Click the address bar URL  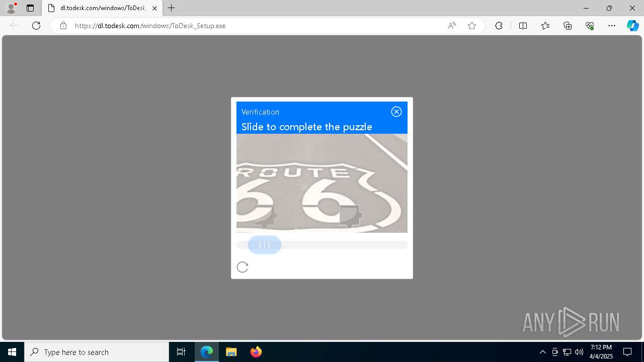150,26
